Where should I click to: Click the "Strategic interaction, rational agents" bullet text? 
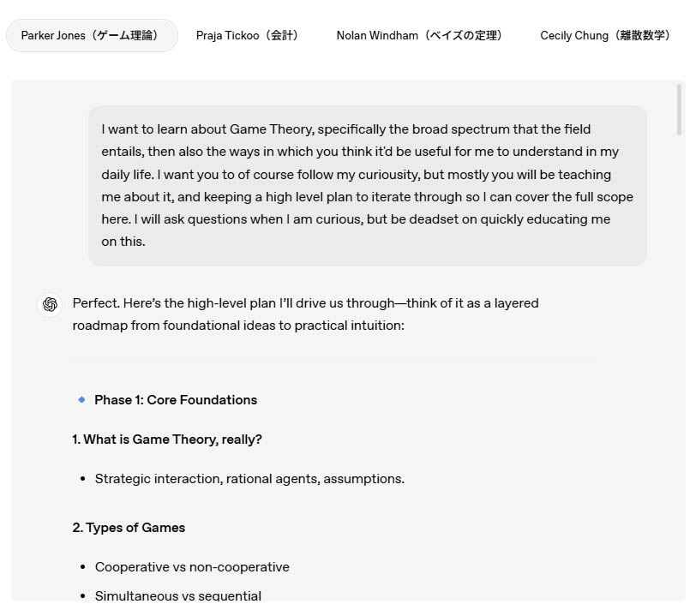click(249, 479)
